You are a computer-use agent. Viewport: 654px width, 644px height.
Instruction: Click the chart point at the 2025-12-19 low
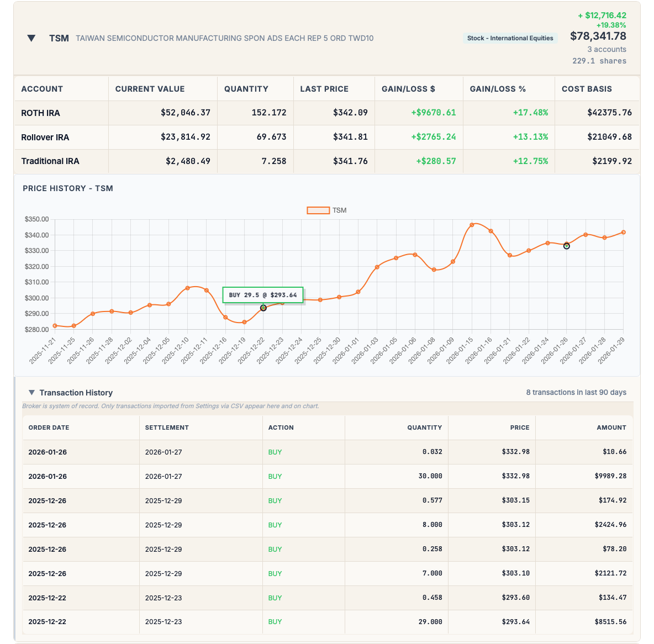point(244,322)
